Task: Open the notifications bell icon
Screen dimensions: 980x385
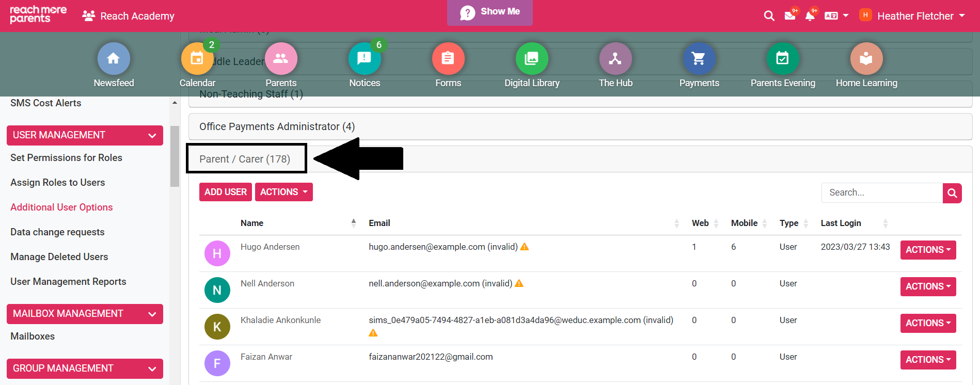Action: click(810, 16)
